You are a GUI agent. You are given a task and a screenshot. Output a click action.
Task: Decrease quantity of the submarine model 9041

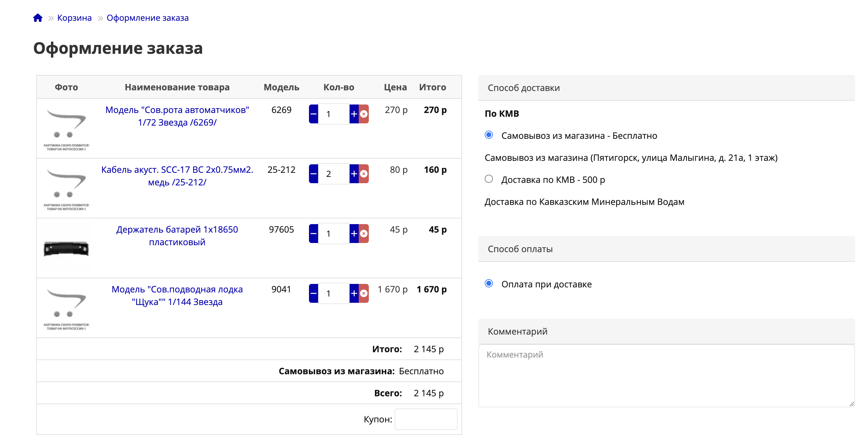[313, 293]
